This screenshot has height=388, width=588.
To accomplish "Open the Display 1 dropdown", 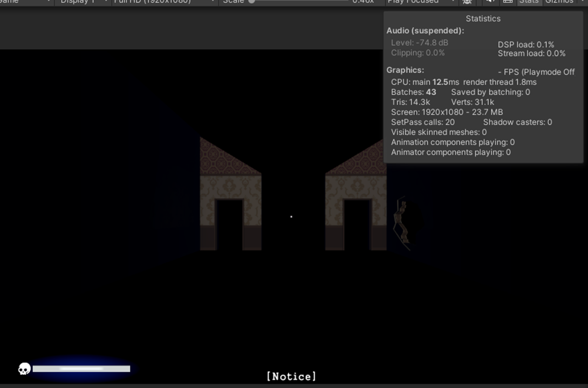I will tap(82, 2).
